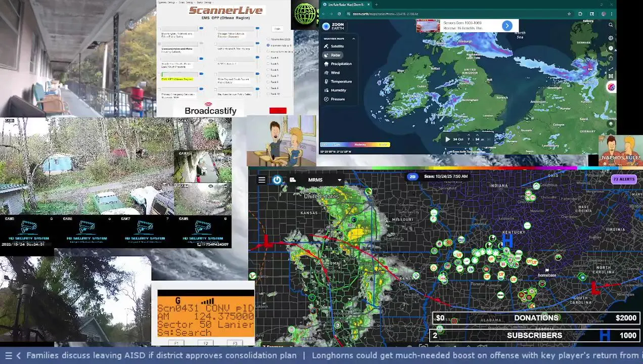Click the layers icon next to MRMS
Screen dimensions: 643x364
[x=293, y=179]
